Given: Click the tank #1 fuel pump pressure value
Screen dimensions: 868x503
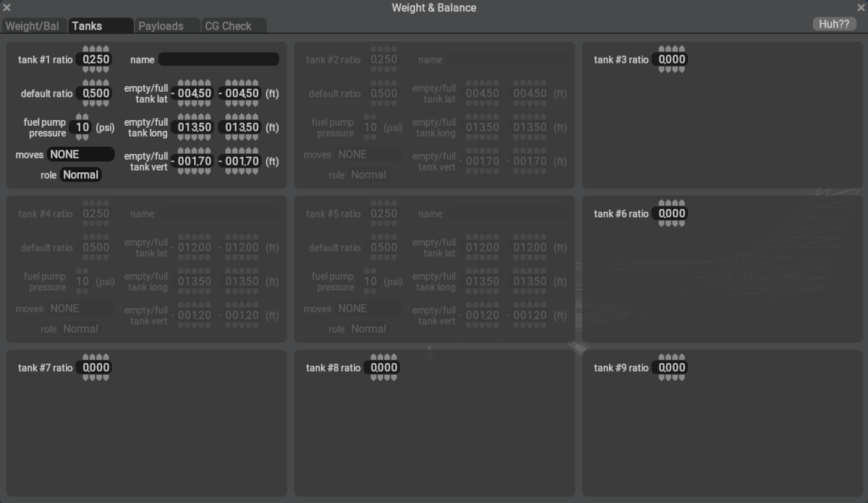Looking at the screenshot, I should click(x=82, y=127).
